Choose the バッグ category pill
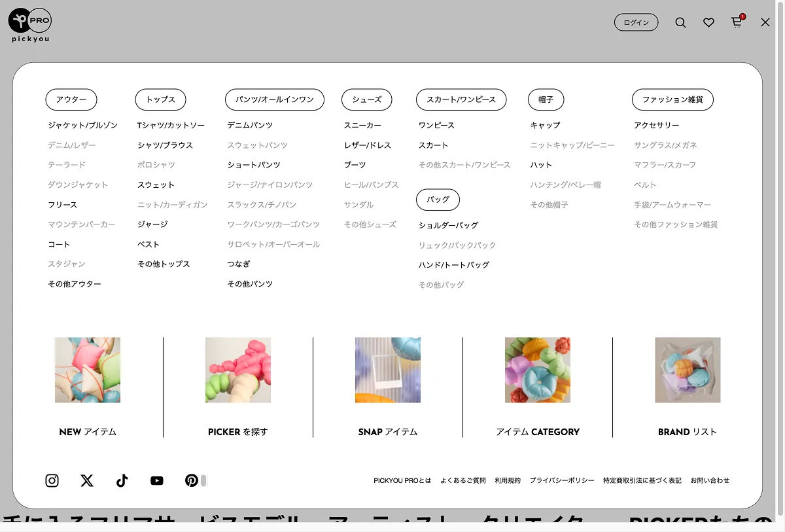The height and width of the screenshot is (532, 785). coord(438,200)
